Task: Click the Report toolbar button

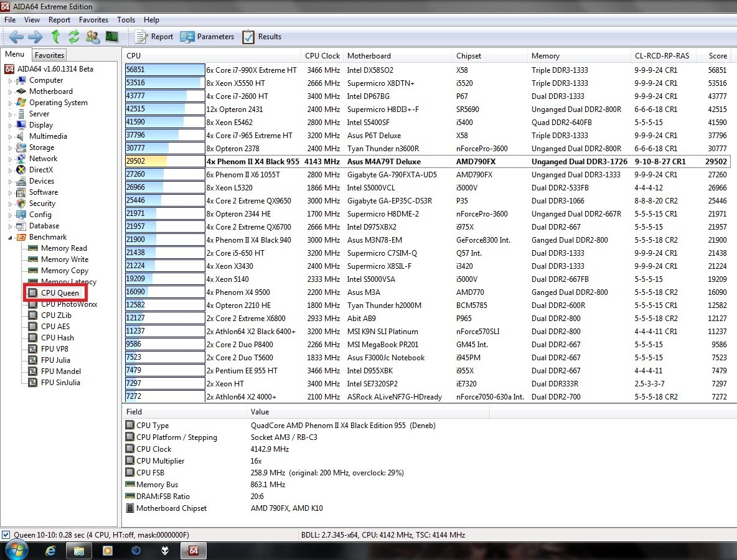Action: coord(154,37)
